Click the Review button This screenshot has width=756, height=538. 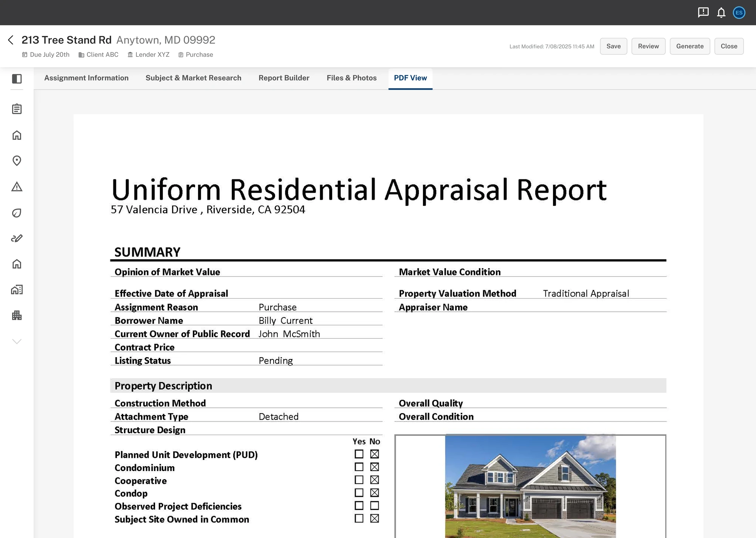(648, 46)
